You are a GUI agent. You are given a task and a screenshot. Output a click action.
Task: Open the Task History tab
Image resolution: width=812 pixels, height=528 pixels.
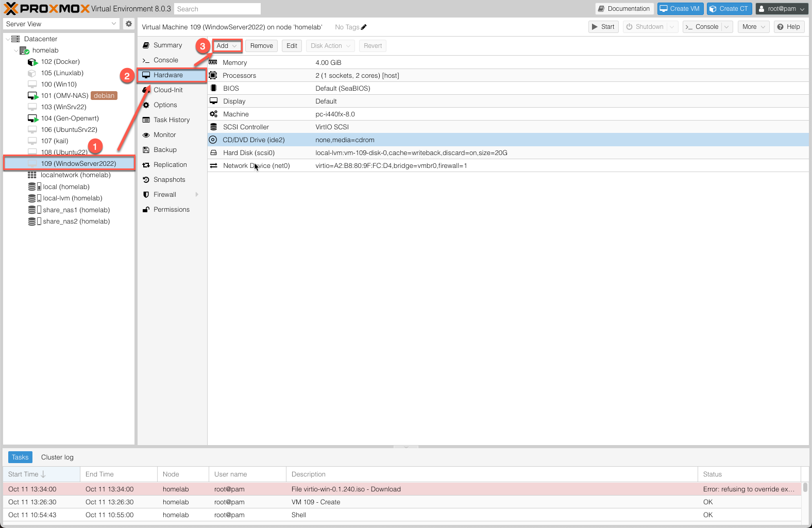(172, 120)
